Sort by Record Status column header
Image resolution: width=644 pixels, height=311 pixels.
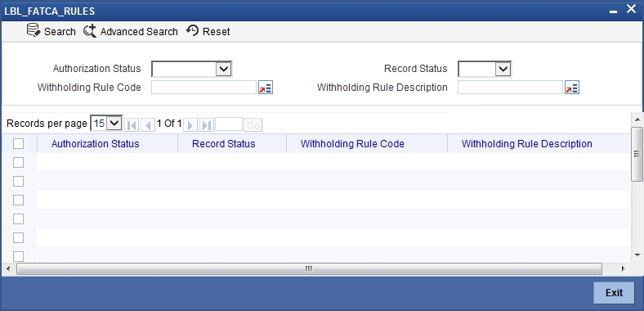224,143
